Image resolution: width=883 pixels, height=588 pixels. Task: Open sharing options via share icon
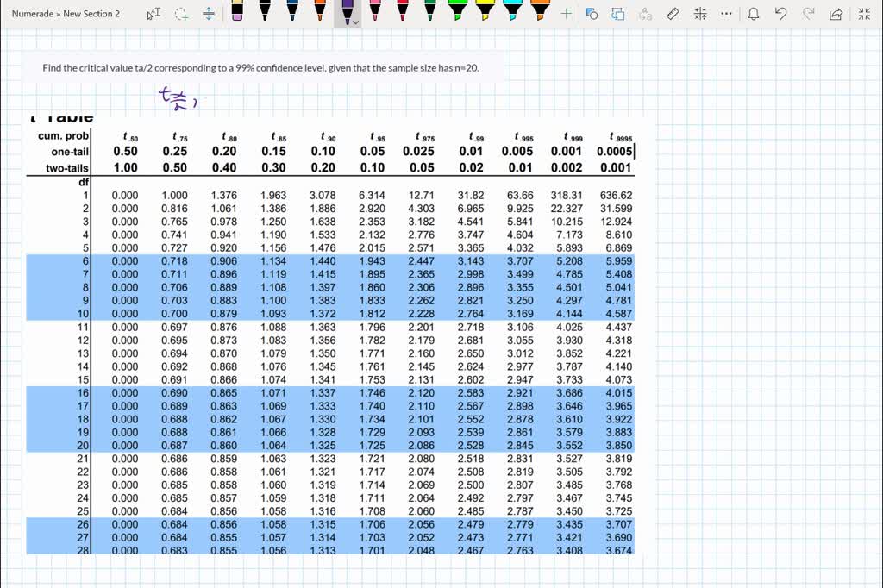[x=836, y=14]
